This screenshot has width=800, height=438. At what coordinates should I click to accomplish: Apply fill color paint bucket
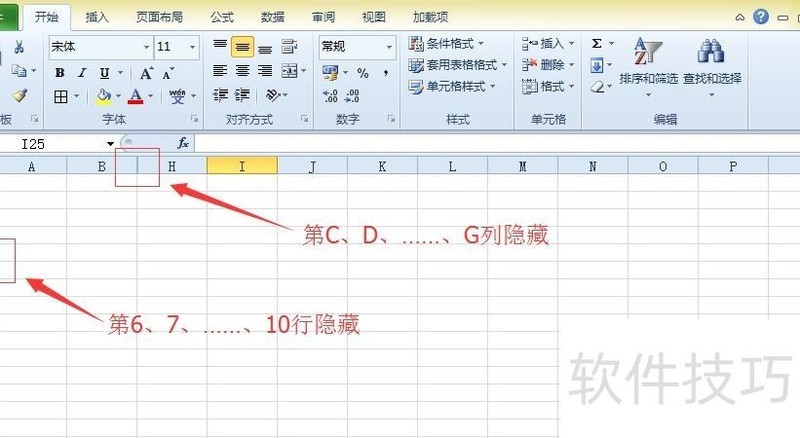[104, 96]
